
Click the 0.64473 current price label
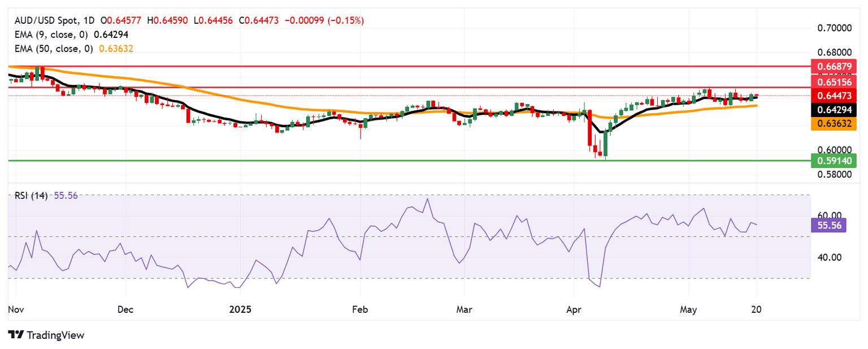click(x=835, y=95)
